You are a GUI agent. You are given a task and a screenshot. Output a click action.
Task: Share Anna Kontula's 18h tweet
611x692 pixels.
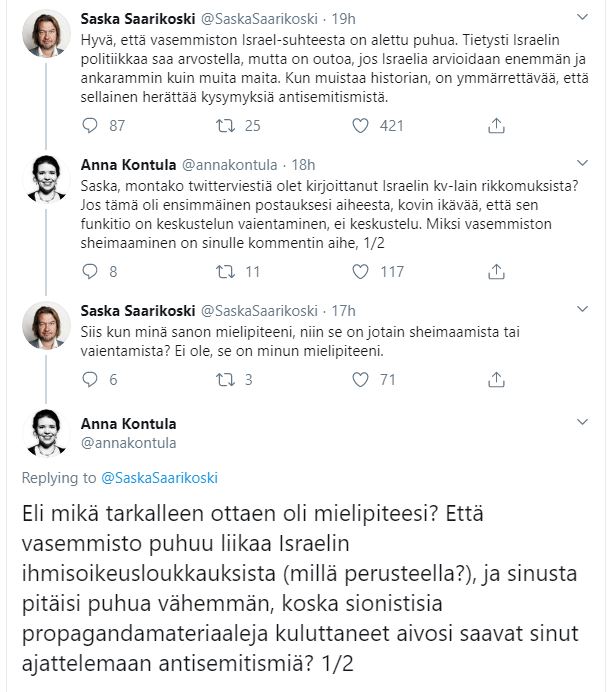point(496,272)
